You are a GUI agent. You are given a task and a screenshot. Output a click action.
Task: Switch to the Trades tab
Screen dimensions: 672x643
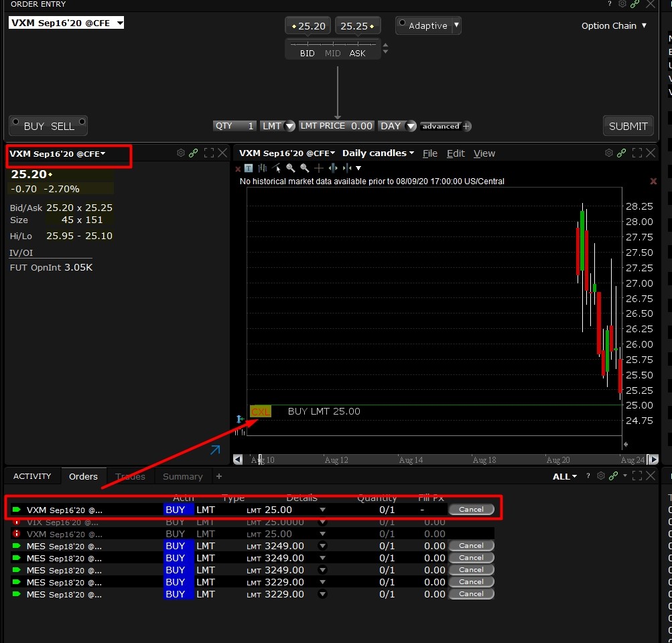(x=130, y=476)
